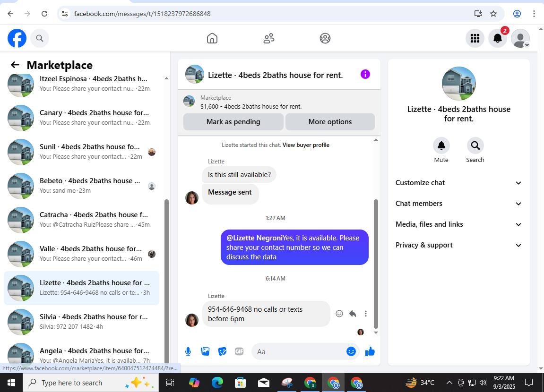Expand Customize chat section
Screen dimensions: 544x392
tap(458, 183)
